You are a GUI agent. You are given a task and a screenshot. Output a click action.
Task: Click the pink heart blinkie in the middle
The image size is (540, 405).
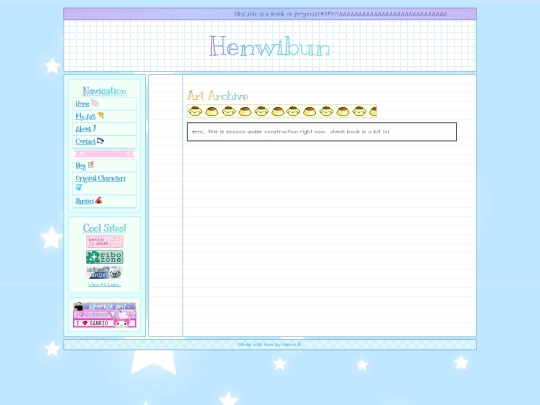tap(104, 314)
